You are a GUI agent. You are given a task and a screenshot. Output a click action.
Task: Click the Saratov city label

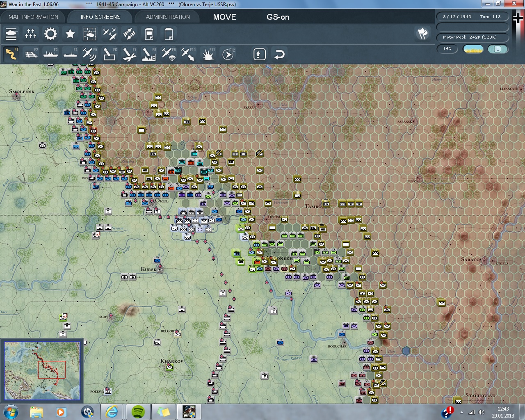(472, 259)
